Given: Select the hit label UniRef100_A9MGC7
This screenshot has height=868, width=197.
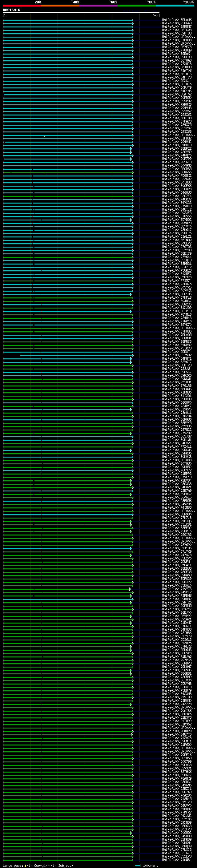Looking at the screenshot, I should (x=177, y=775).
